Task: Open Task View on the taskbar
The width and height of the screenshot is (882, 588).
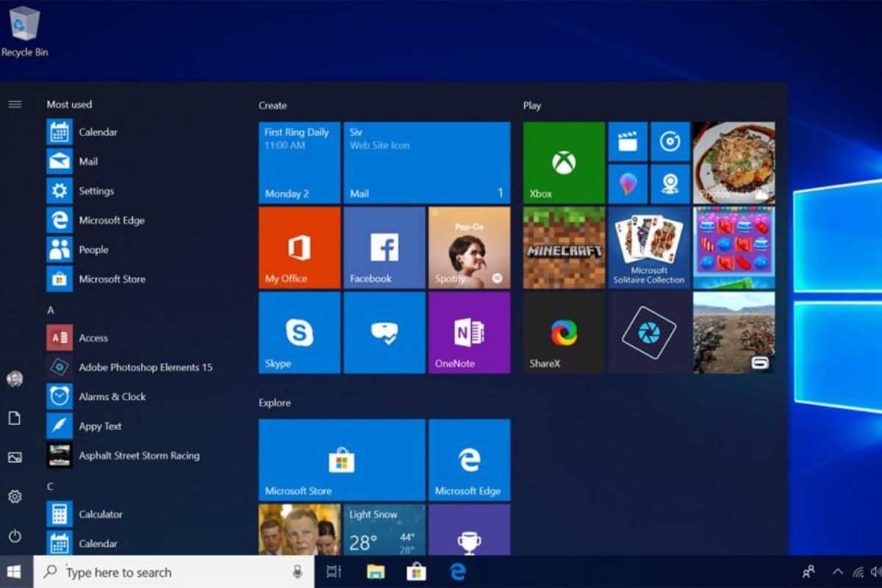Action: 334,572
